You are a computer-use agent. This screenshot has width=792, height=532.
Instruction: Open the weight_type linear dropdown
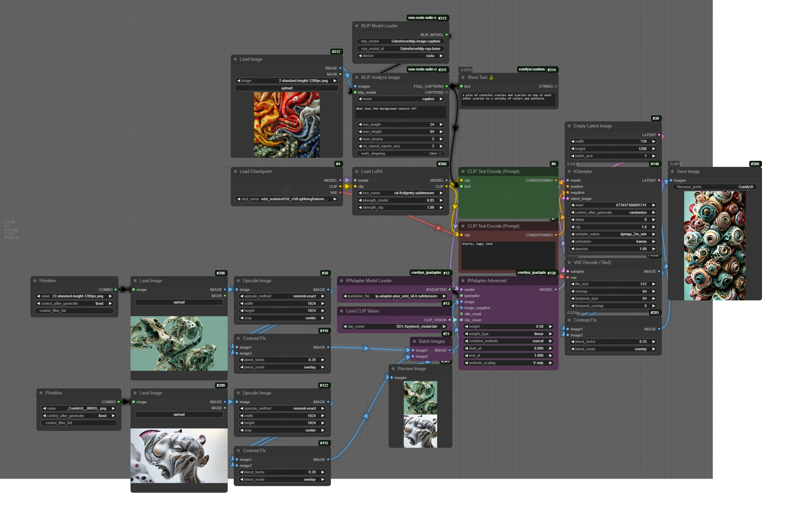[x=508, y=334]
